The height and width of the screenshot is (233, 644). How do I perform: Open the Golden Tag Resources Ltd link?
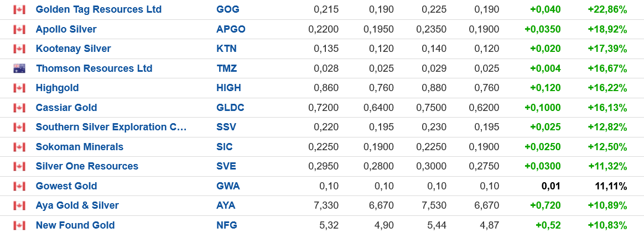[x=98, y=9]
